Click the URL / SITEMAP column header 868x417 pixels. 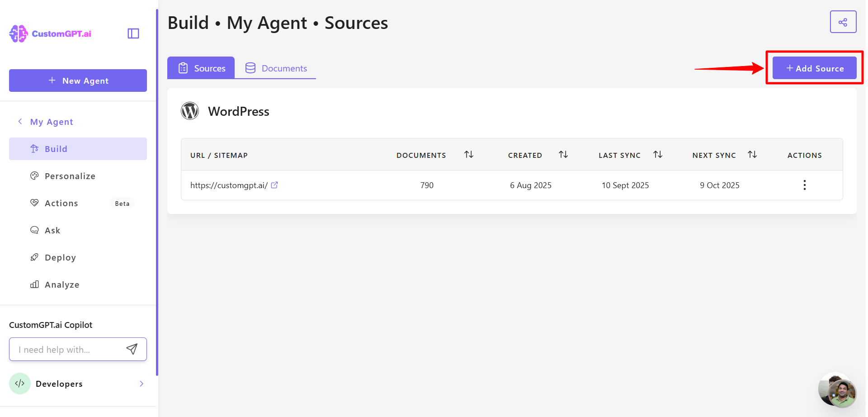click(219, 155)
